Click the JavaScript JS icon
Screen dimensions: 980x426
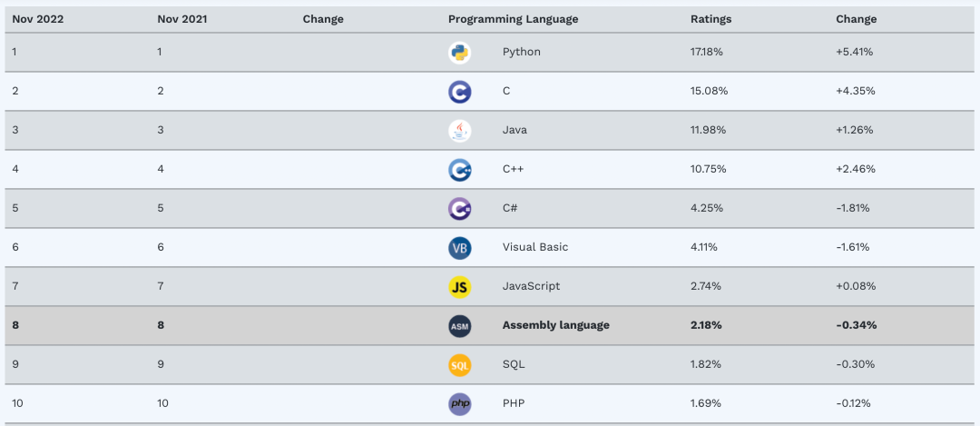click(x=460, y=287)
